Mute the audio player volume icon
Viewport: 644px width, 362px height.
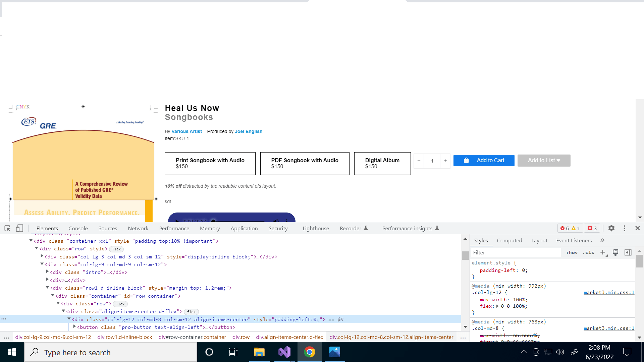[x=276, y=221]
